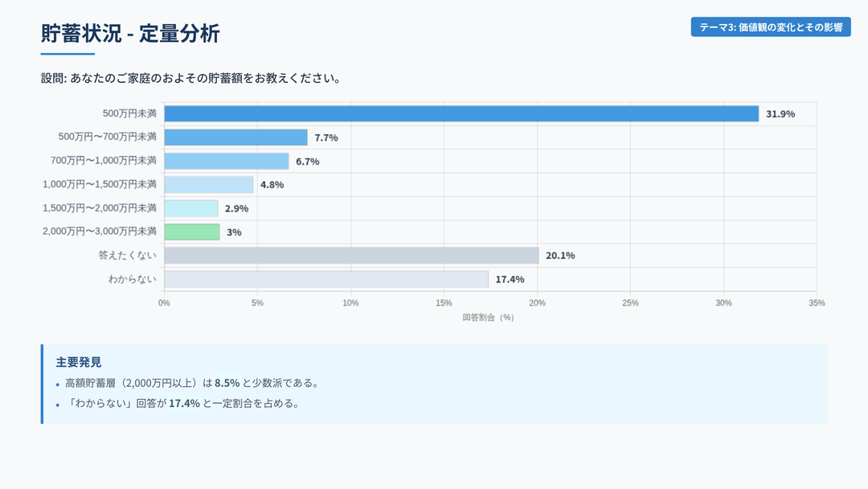Viewport: 868px width, 489px height.
Task: Click the 主要発見 heading
Action: pos(79,362)
